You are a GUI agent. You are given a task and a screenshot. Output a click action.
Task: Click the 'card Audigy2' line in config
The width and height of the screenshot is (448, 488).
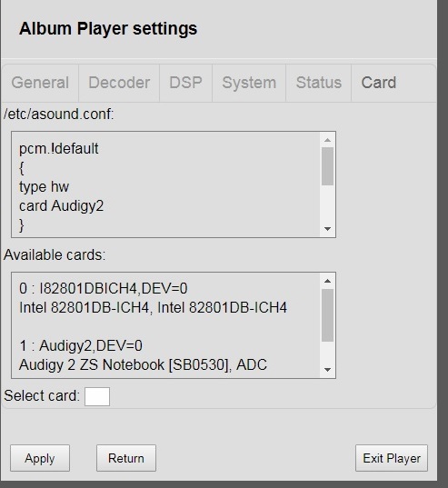tap(61, 206)
